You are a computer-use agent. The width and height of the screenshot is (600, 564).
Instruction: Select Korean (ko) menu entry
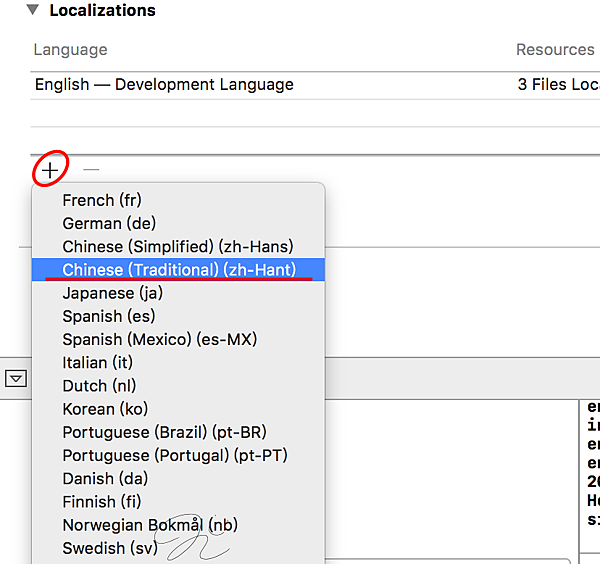[x=104, y=409]
